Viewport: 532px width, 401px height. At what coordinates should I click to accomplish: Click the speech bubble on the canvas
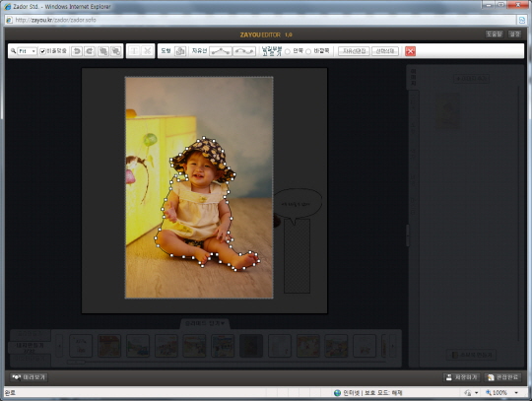pyautogui.click(x=298, y=204)
